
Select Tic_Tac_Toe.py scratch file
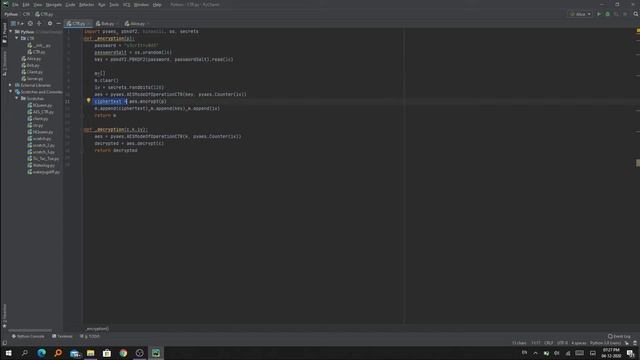coord(43,158)
